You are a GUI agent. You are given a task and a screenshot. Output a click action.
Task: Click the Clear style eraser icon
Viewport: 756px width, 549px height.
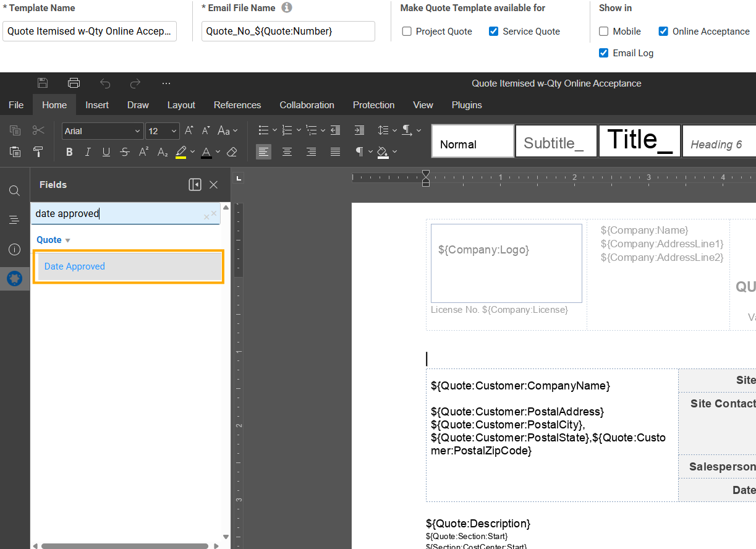(x=232, y=152)
